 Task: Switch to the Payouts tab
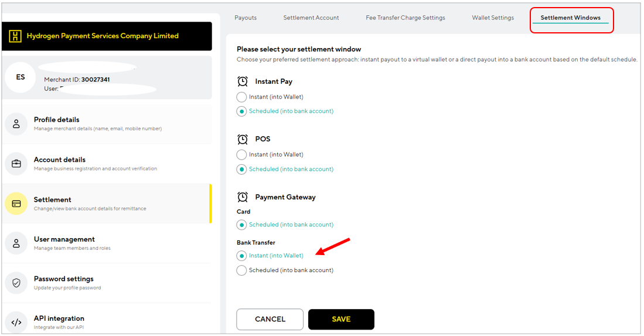tap(246, 18)
